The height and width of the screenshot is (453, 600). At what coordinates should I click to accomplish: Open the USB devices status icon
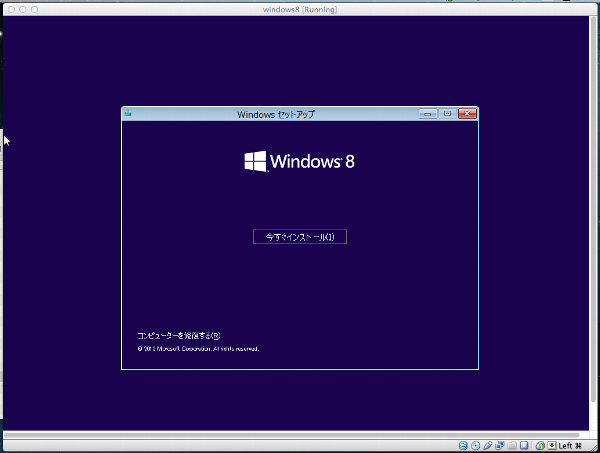coord(488,445)
